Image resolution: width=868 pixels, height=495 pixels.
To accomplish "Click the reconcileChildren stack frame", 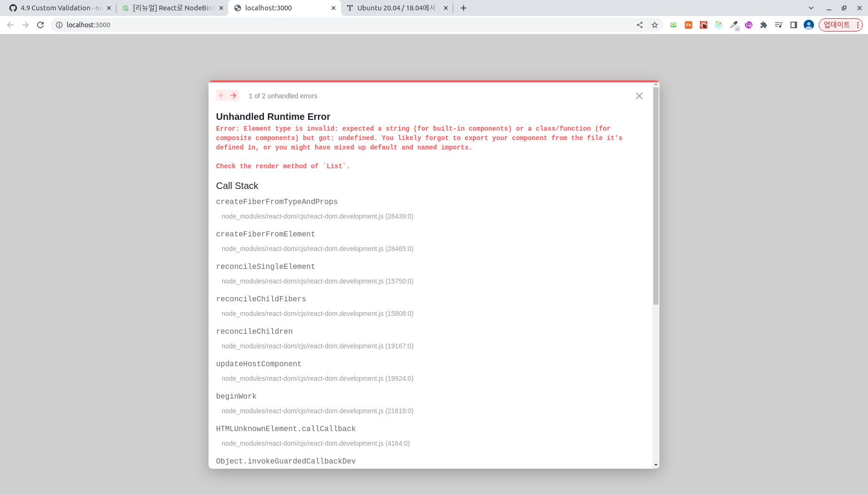I will (x=254, y=331).
